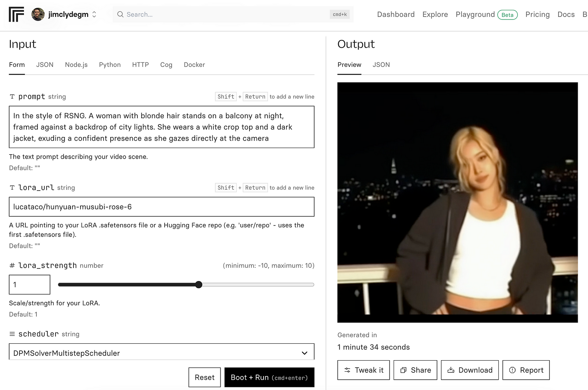Click the lora_strength slider handle
588x390 pixels.
(198, 285)
